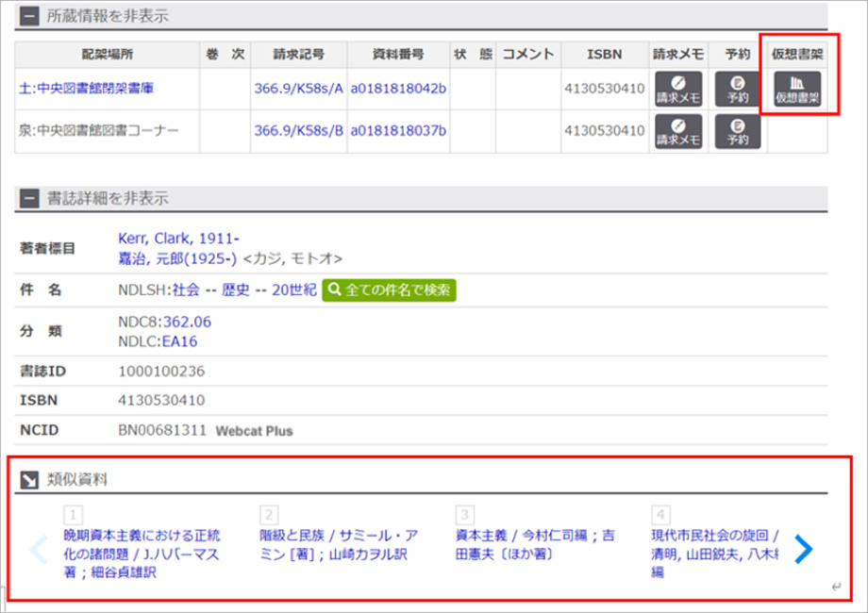Viewport: 868px width, 613px height.
Task: Open material number a0181818037b link
Action: [x=398, y=131]
